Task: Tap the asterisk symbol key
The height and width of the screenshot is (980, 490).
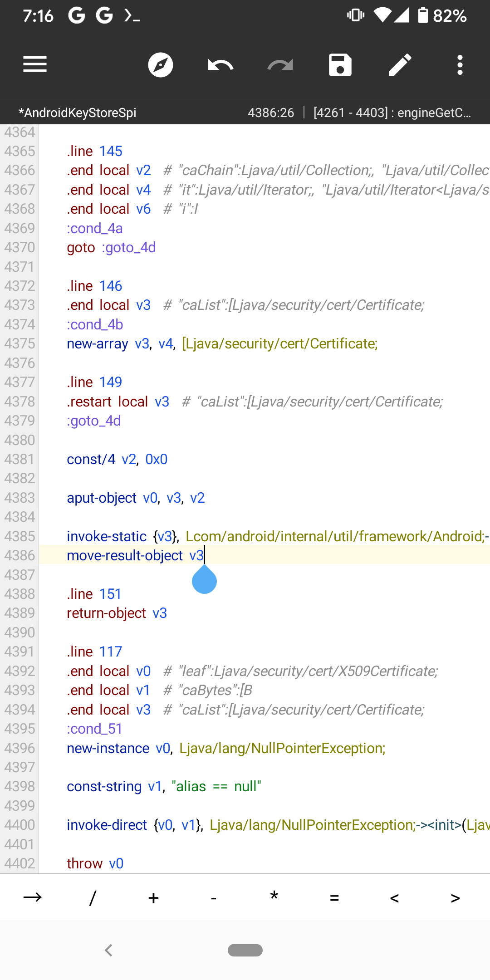Action: click(x=274, y=897)
